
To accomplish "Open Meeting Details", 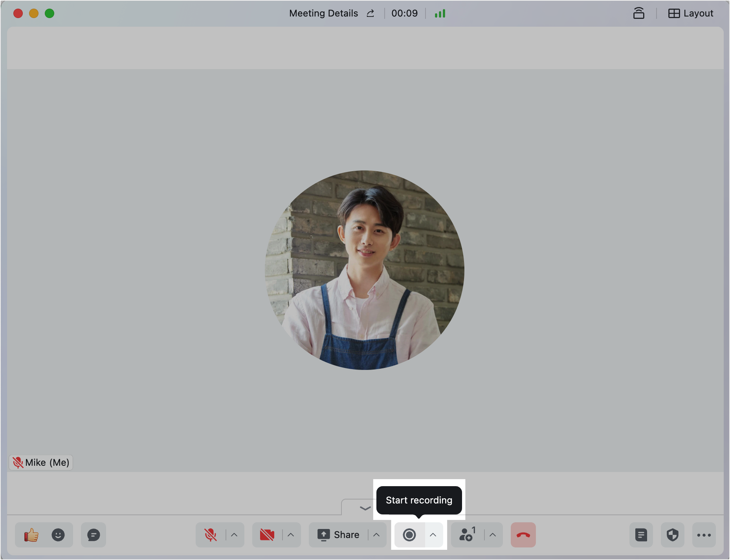I will coord(323,13).
